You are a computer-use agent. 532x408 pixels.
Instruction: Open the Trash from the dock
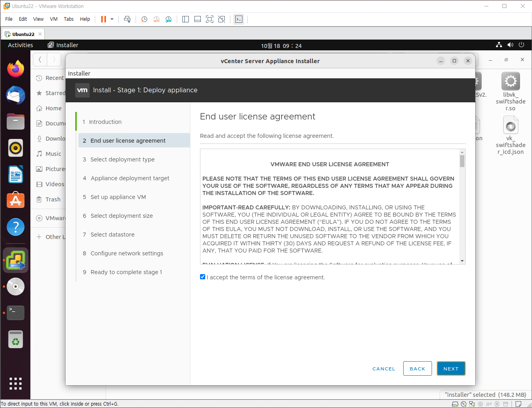pyautogui.click(x=16, y=340)
